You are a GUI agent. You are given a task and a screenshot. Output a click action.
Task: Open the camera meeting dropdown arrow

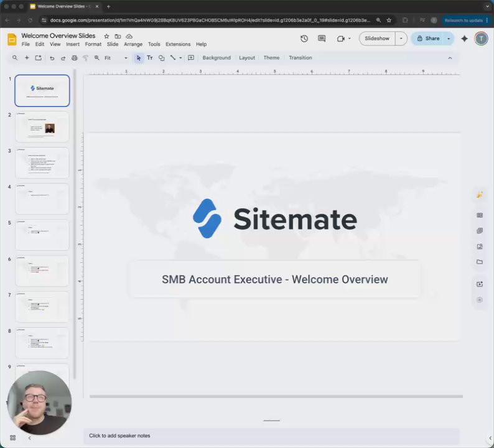(x=350, y=39)
